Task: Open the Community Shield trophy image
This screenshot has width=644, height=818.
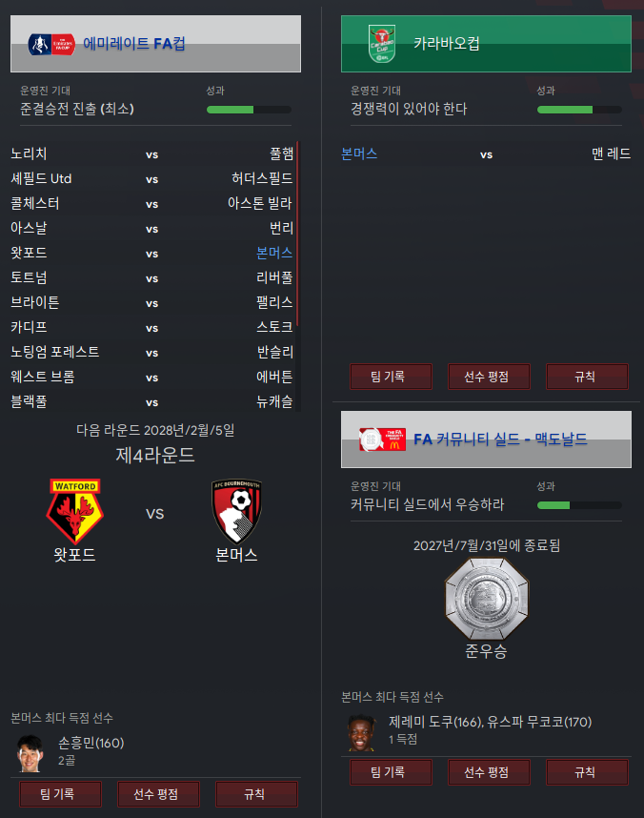Action: pyautogui.click(x=486, y=599)
